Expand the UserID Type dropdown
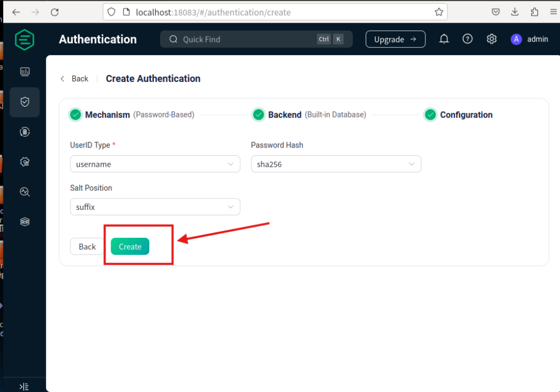The width and height of the screenshot is (560, 392). [x=155, y=164]
